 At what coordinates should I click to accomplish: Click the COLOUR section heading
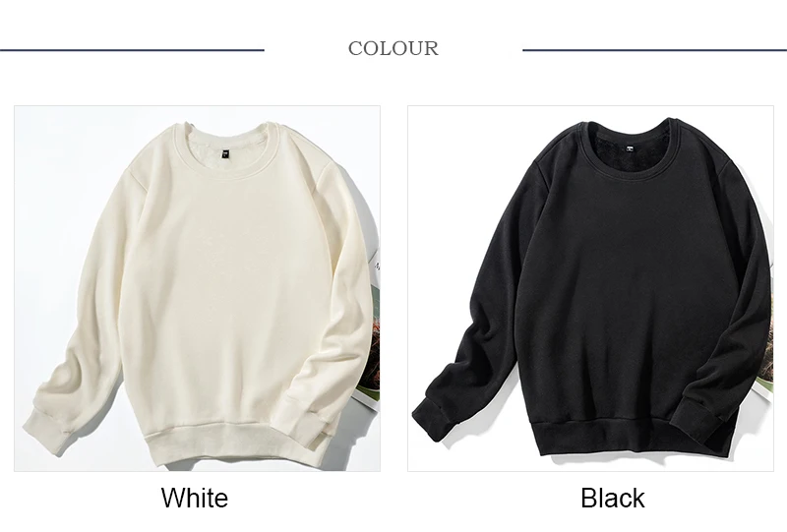point(393,49)
